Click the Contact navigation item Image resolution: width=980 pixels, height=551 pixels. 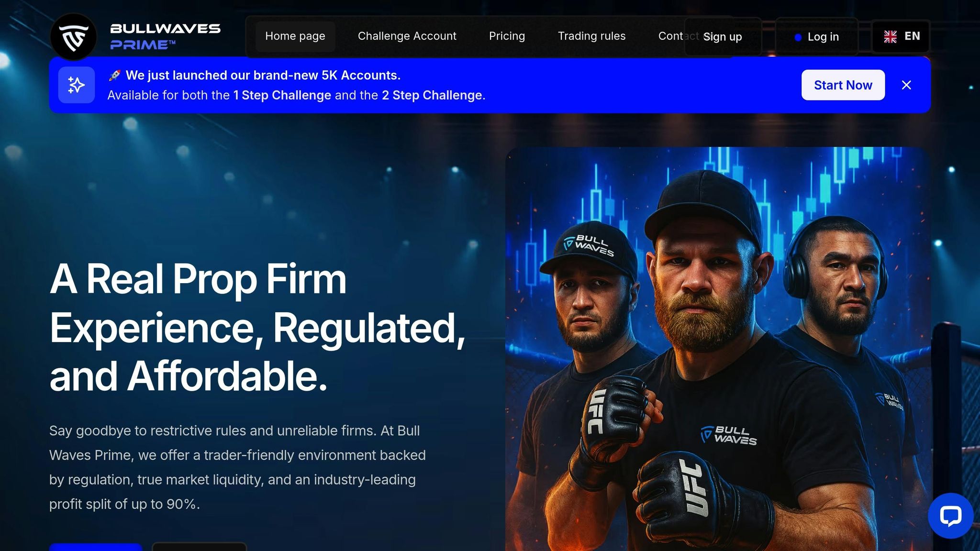pyautogui.click(x=670, y=36)
